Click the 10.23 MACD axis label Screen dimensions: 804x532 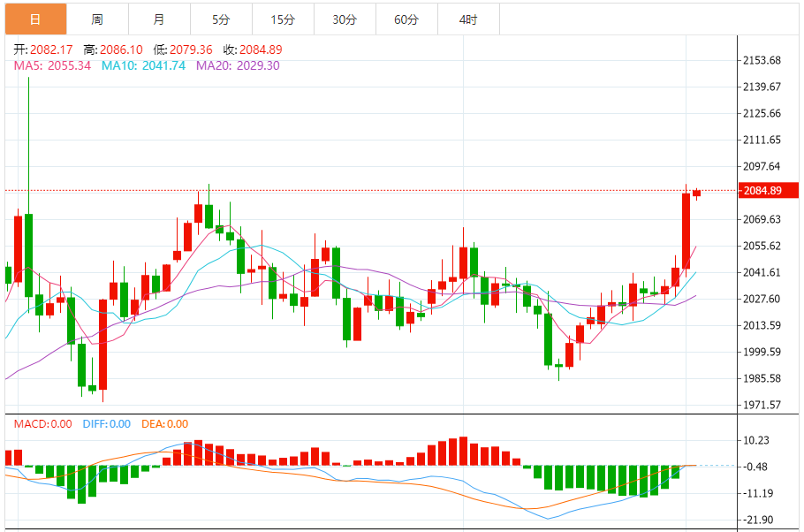point(756,440)
